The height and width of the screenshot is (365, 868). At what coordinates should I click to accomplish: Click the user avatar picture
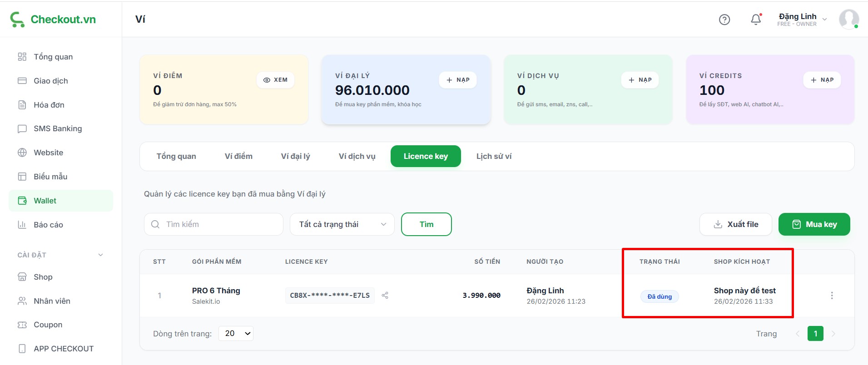click(848, 20)
